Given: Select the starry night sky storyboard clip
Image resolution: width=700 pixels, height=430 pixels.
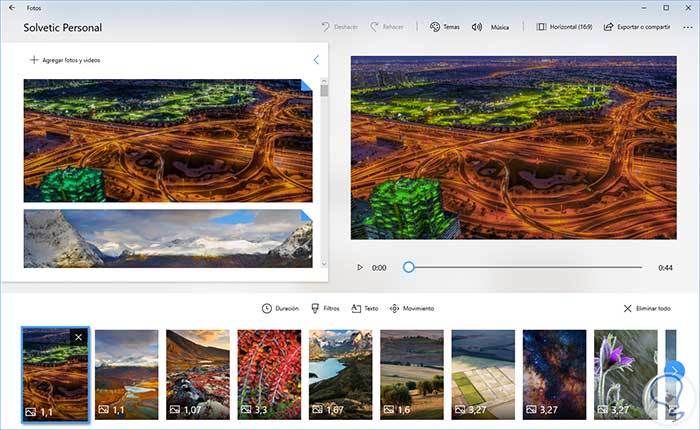Looking at the screenshot, I should point(554,375).
